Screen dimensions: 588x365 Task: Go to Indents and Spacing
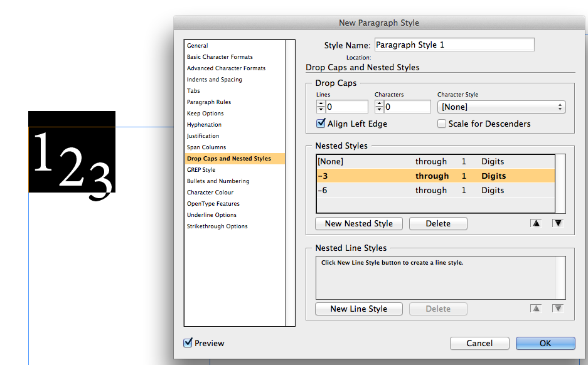(x=215, y=80)
